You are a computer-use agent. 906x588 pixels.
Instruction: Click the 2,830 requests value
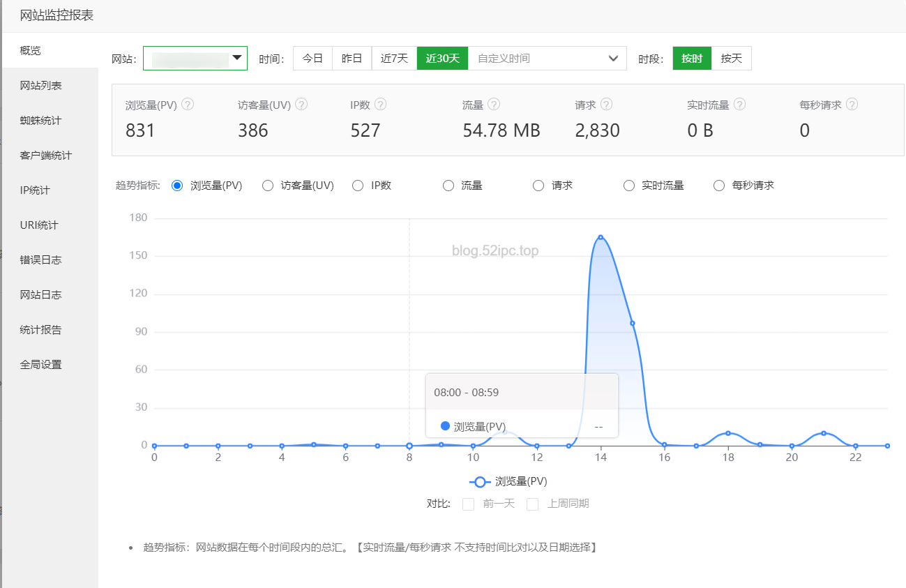(x=598, y=130)
